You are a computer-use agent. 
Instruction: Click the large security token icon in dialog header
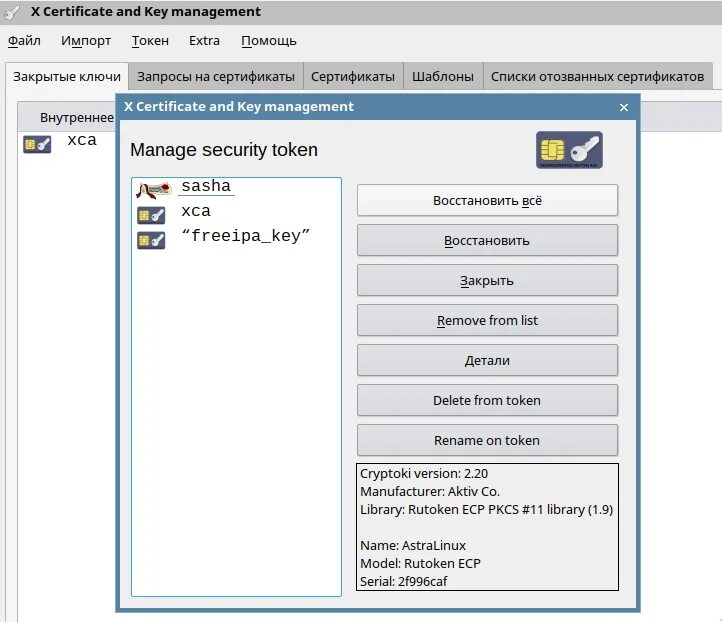(x=569, y=150)
